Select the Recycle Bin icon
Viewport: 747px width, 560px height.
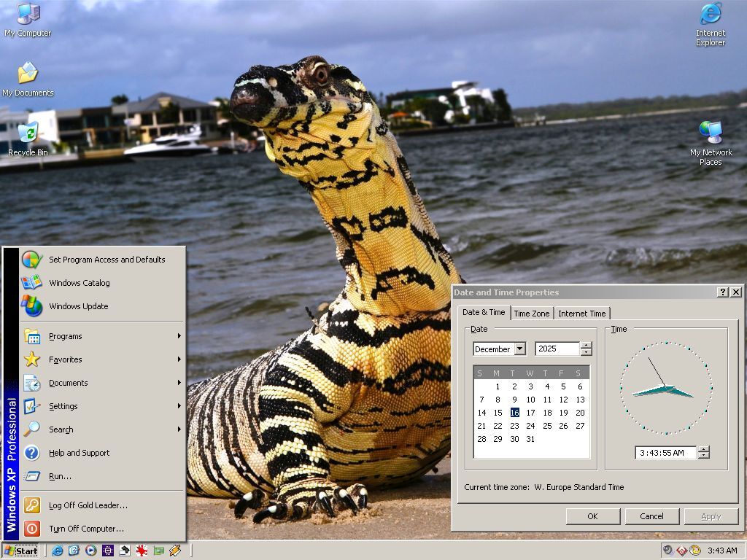pyautogui.click(x=28, y=139)
